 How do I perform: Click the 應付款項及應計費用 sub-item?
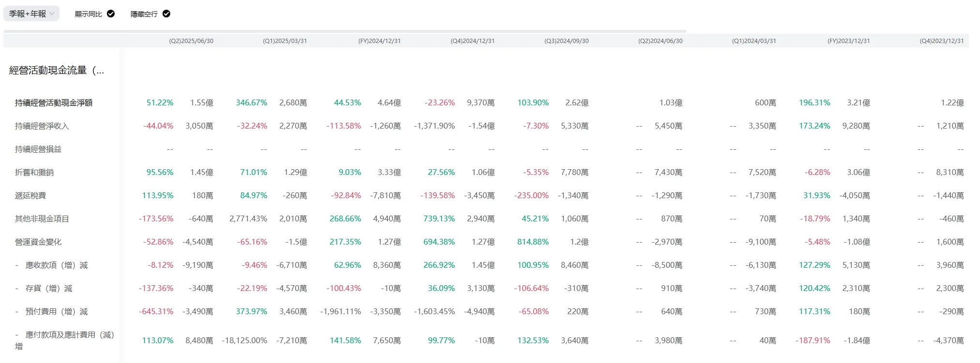tap(69, 335)
